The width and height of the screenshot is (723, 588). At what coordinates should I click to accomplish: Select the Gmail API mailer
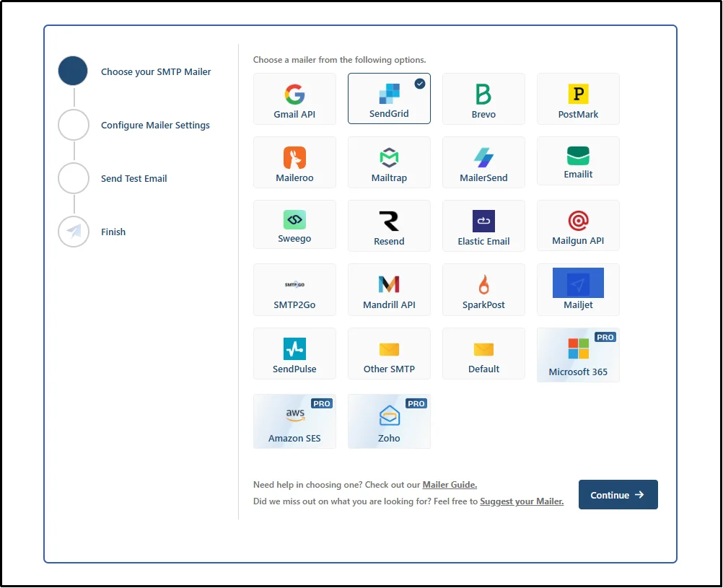(x=294, y=99)
